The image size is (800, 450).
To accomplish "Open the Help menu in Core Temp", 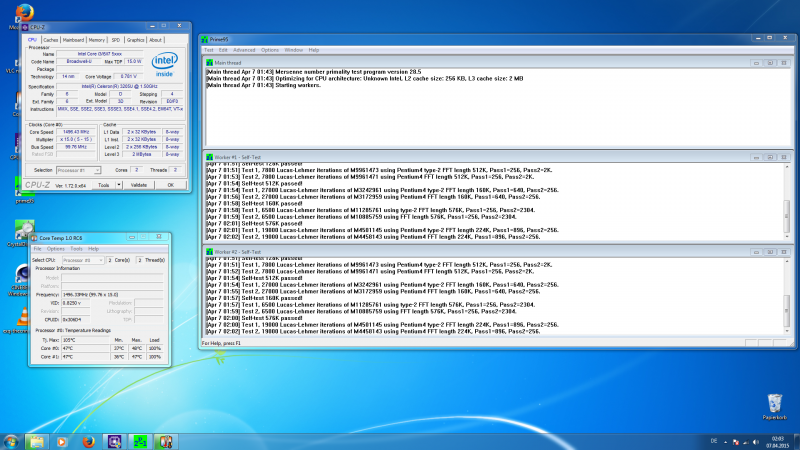I will (93, 249).
